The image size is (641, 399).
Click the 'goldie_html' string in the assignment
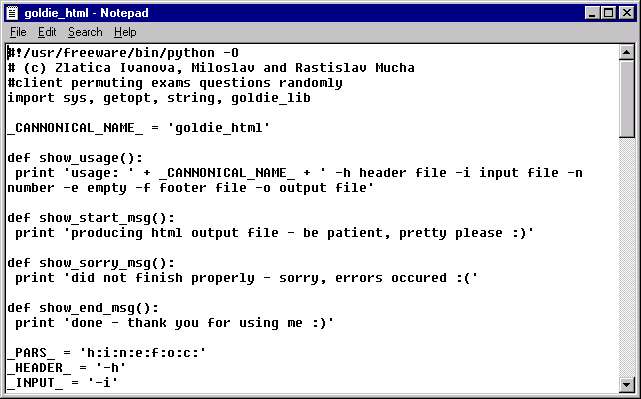tap(219, 128)
